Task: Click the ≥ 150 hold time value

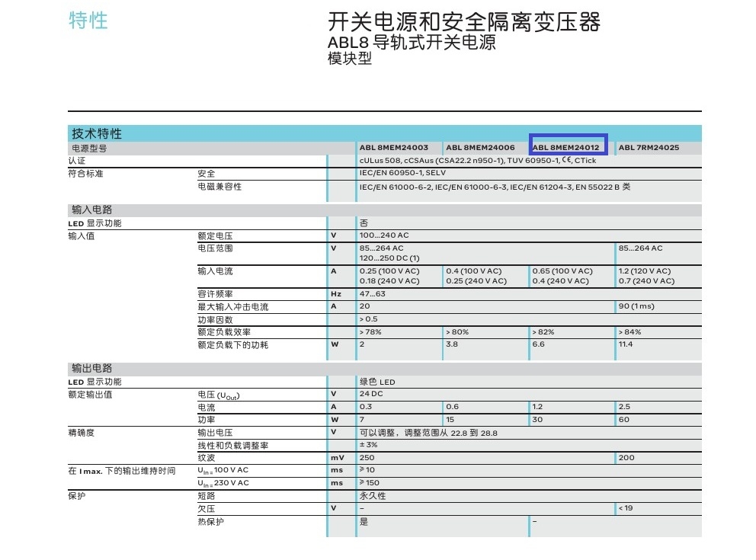Action: coord(369,483)
